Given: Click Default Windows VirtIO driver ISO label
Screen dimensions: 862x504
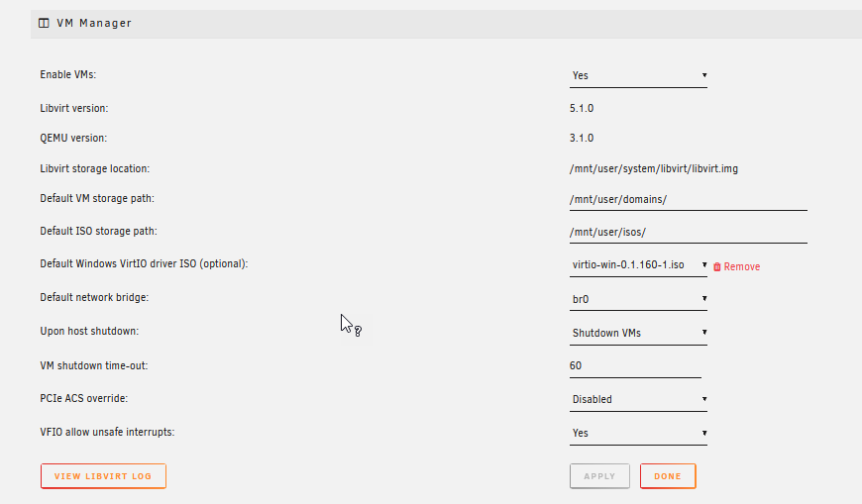Looking at the screenshot, I should pos(144,263).
